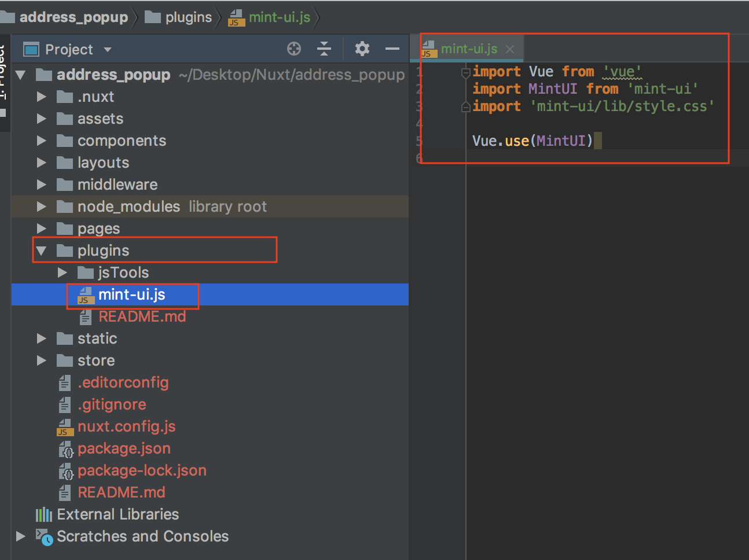Open package.json file
Viewport: 749px width, 560px height.
point(124,448)
